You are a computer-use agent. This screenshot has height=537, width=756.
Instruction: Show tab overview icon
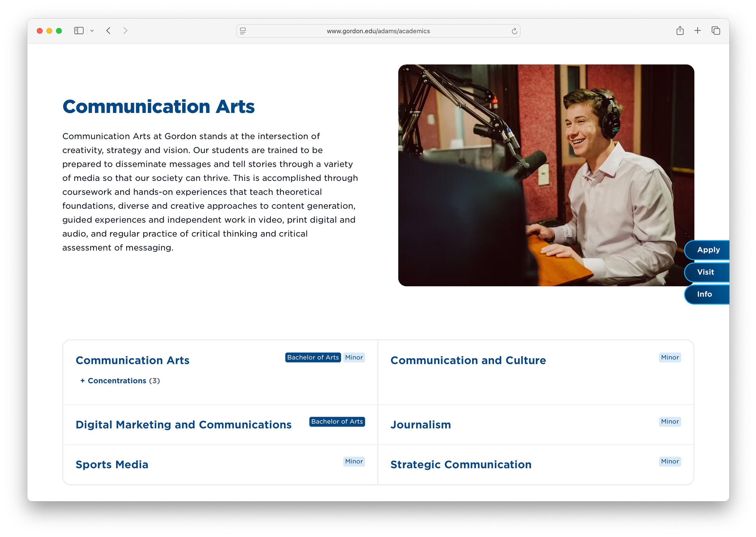point(715,31)
